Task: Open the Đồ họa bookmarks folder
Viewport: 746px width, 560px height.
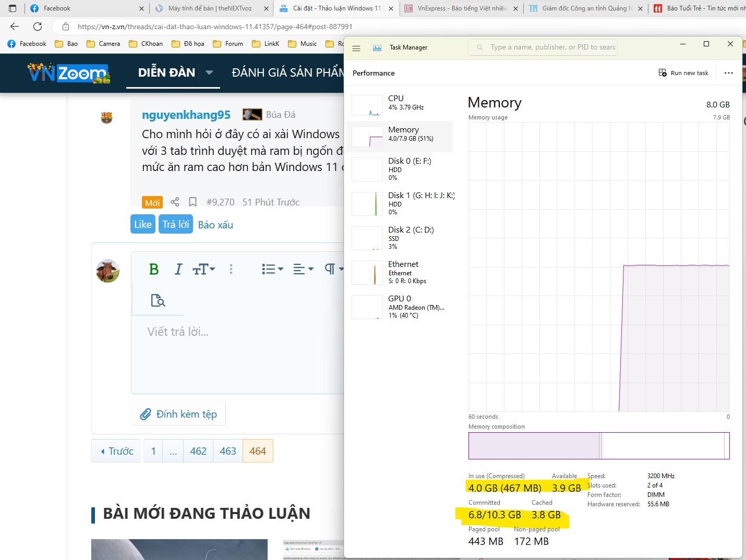Action: pos(188,44)
